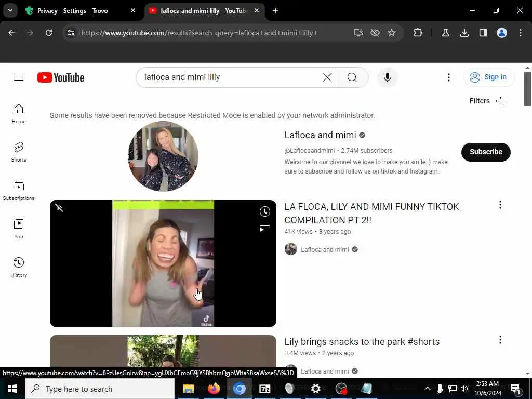Open Settings gear in the taskbar
Image resolution: width=532 pixels, height=399 pixels.
click(315, 389)
